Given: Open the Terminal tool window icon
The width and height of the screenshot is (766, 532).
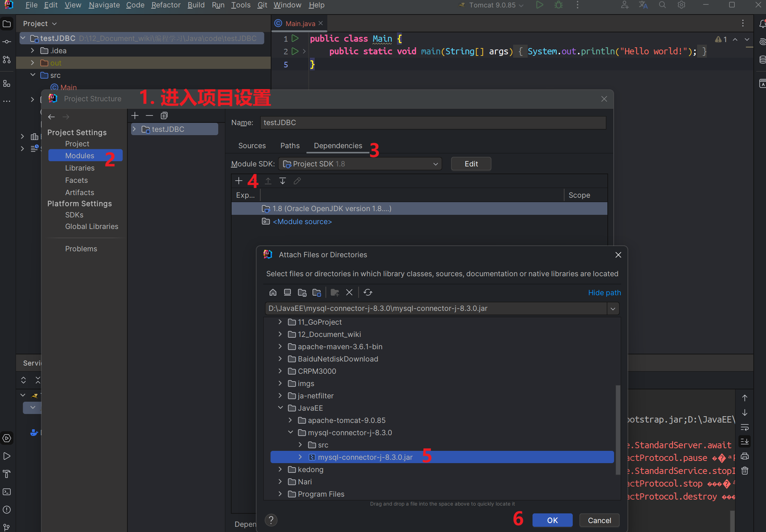Looking at the screenshot, I should 7,492.
